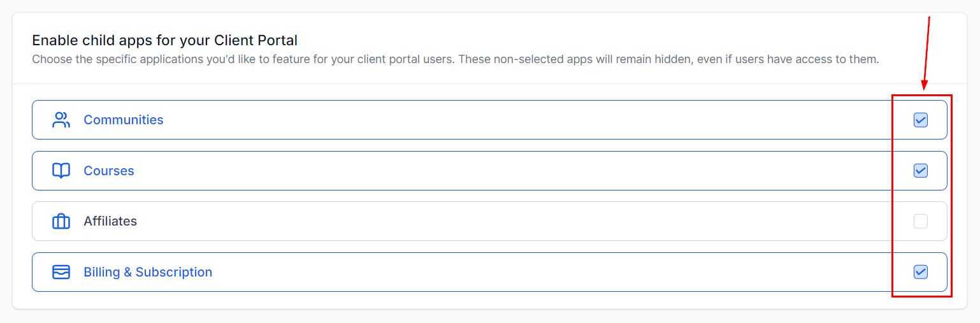Click the Affiliates briefcase icon
The height and width of the screenshot is (323, 980).
coord(61,221)
